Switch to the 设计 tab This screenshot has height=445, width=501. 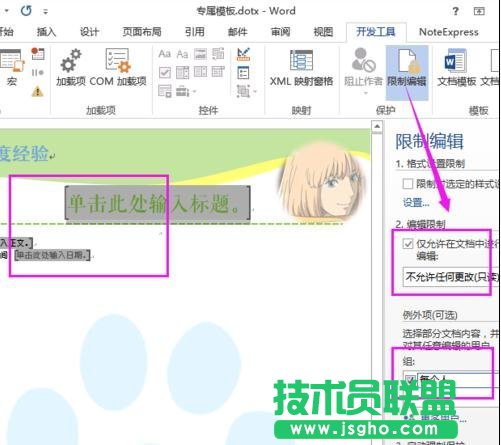pyautogui.click(x=89, y=32)
